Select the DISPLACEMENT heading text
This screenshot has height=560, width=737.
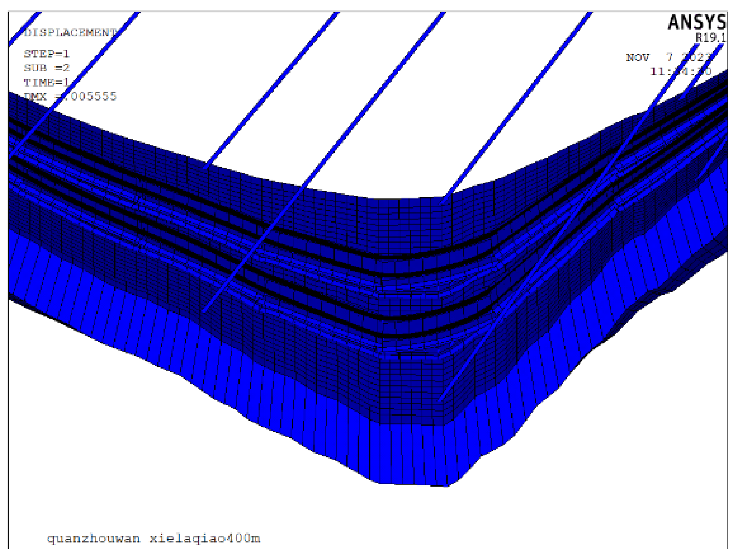[71, 32]
